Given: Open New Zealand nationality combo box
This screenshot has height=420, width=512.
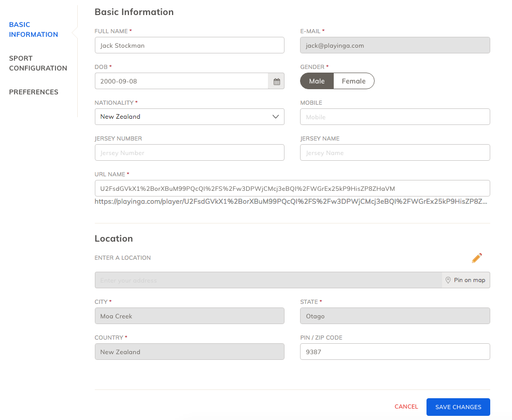Looking at the screenshot, I should click(x=189, y=117).
